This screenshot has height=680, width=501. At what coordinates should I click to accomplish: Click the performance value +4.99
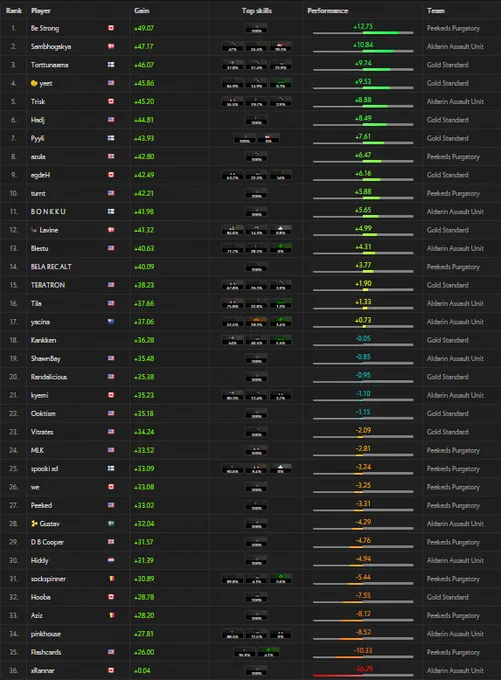(x=363, y=228)
